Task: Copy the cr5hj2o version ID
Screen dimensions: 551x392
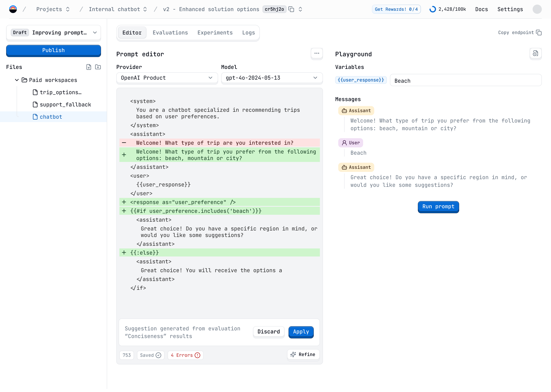Action: click(291, 9)
